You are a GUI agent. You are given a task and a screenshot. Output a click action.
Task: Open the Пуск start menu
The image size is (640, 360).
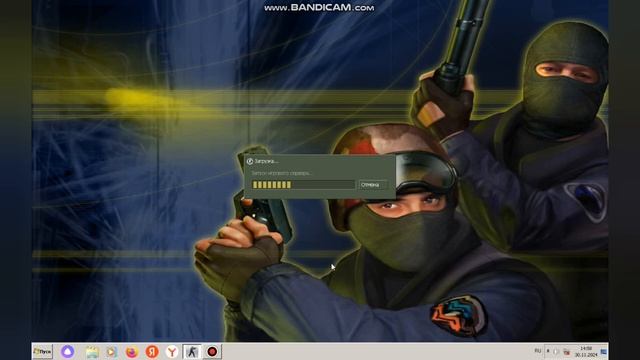42,351
